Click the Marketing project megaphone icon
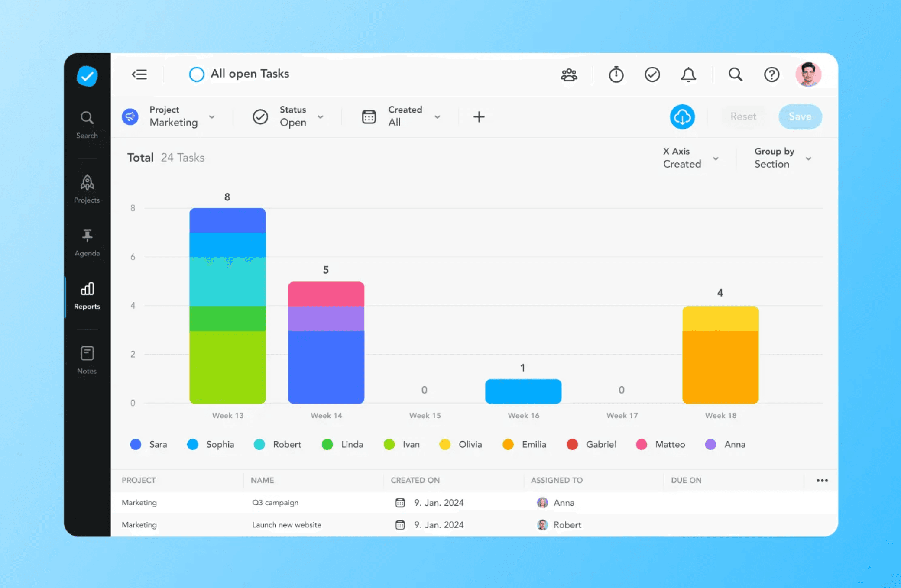The image size is (901, 588). (130, 116)
